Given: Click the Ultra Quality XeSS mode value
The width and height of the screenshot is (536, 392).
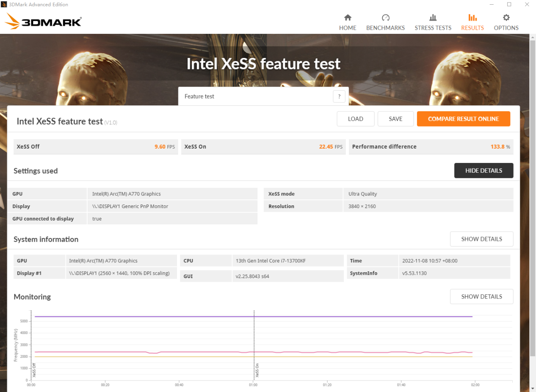Looking at the screenshot, I should pyautogui.click(x=362, y=194).
